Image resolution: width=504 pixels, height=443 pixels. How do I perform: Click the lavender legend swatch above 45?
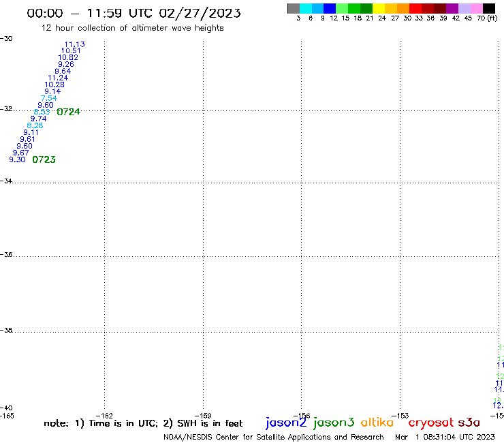(x=464, y=8)
